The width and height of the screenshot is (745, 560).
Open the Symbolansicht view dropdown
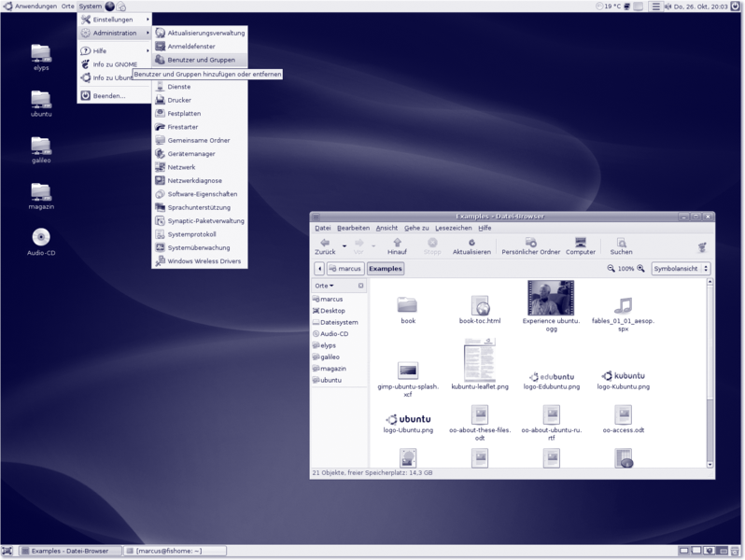[x=681, y=268]
